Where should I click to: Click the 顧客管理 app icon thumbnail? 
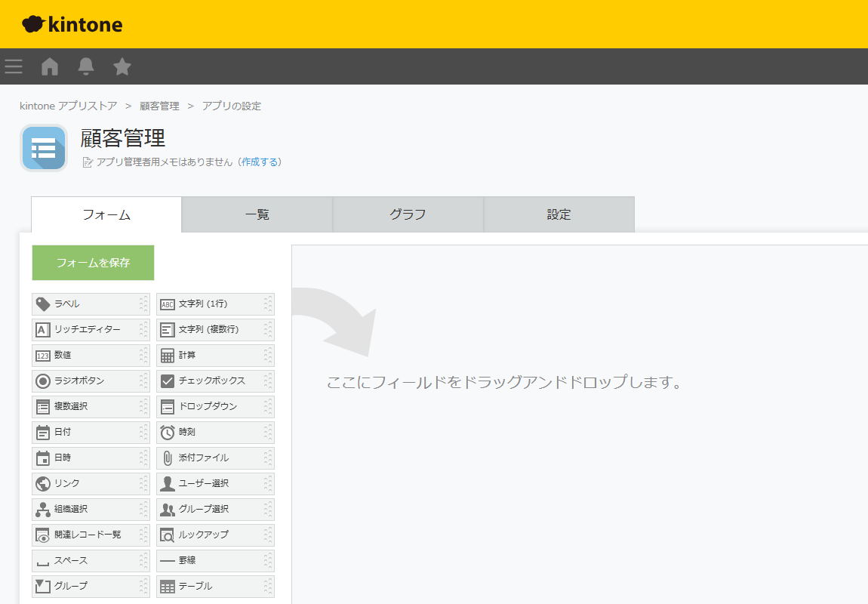[44, 148]
